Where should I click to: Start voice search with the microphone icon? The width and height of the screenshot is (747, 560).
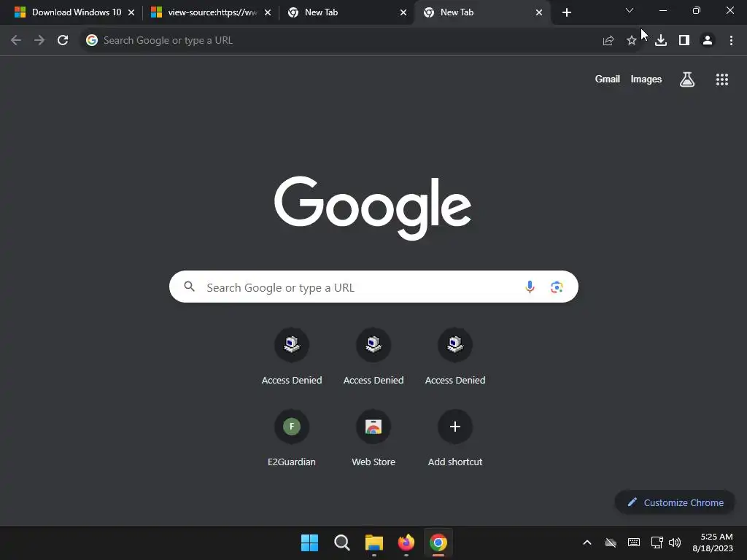click(x=530, y=287)
